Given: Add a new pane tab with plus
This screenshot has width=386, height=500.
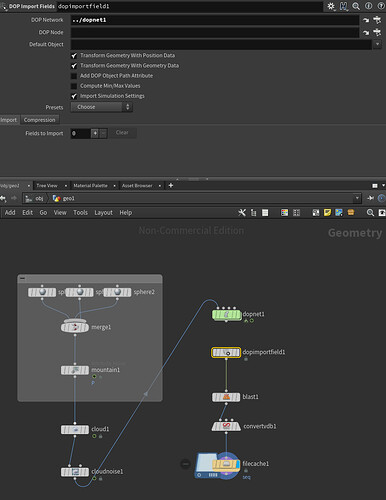Looking at the screenshot, I should (171, 185).
